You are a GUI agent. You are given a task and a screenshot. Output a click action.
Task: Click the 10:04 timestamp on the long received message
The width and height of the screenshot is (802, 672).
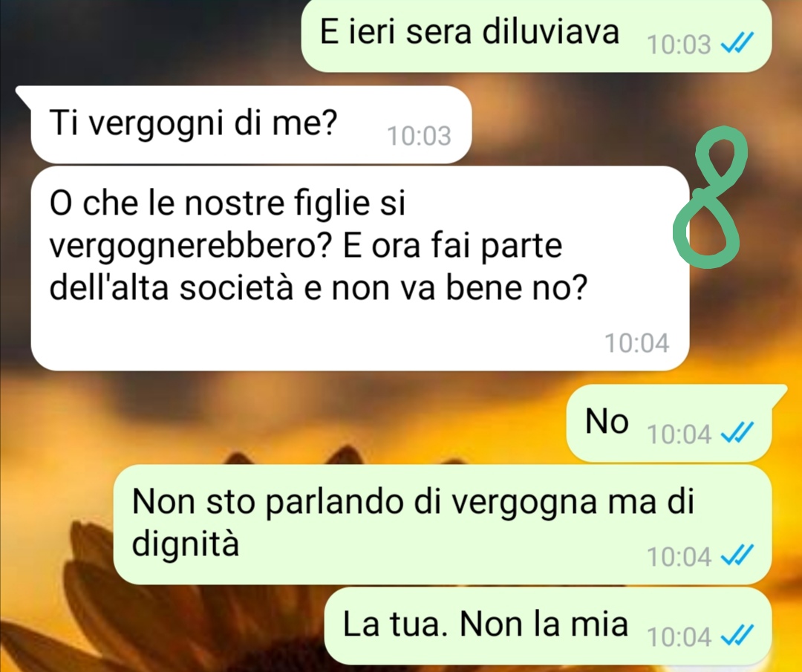pos(637,343)
